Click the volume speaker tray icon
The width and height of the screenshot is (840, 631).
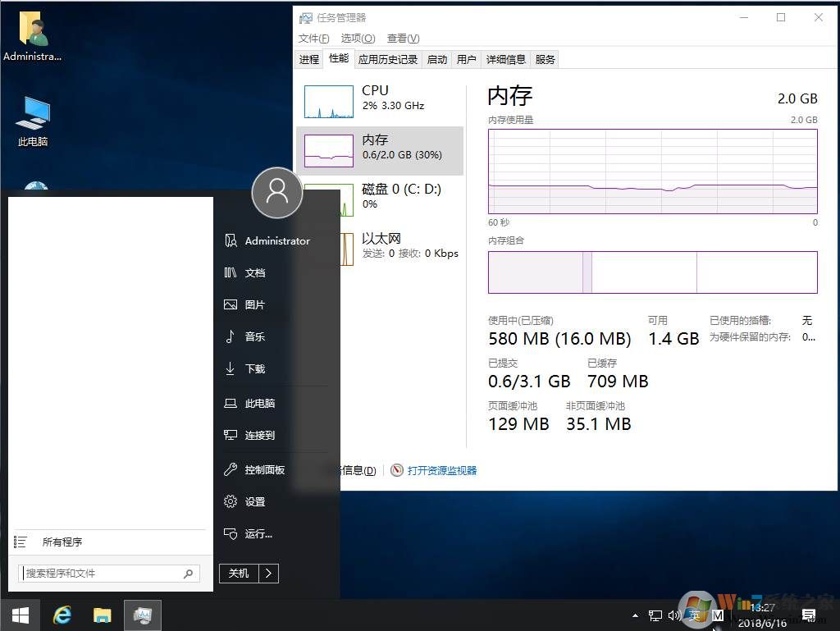point(674,615)
